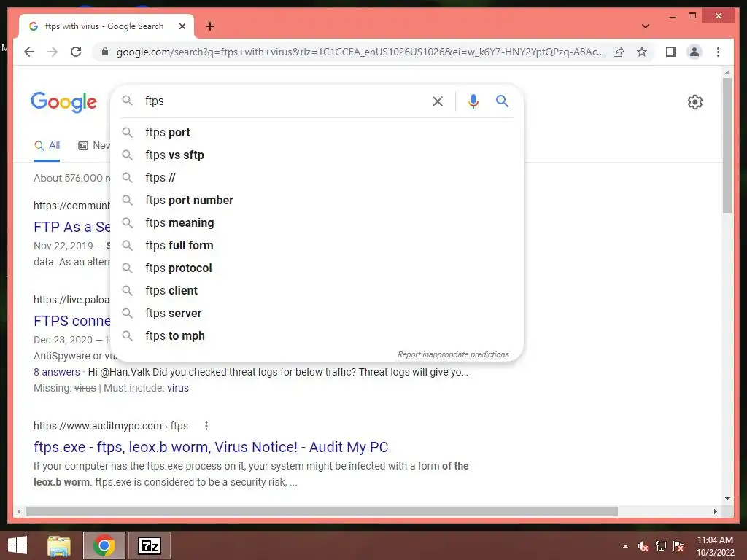Open network status tray icon
The height and width of the screenshot is (560, 747).
(661, 546)
